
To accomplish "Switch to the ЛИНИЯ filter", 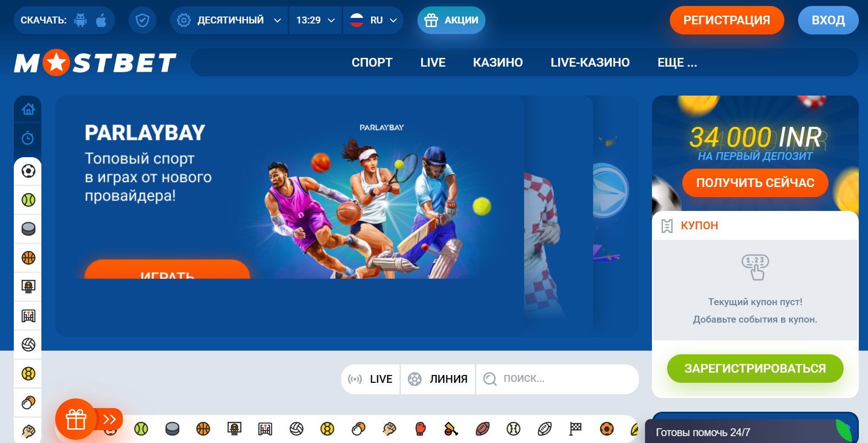I will click(438, 379).
